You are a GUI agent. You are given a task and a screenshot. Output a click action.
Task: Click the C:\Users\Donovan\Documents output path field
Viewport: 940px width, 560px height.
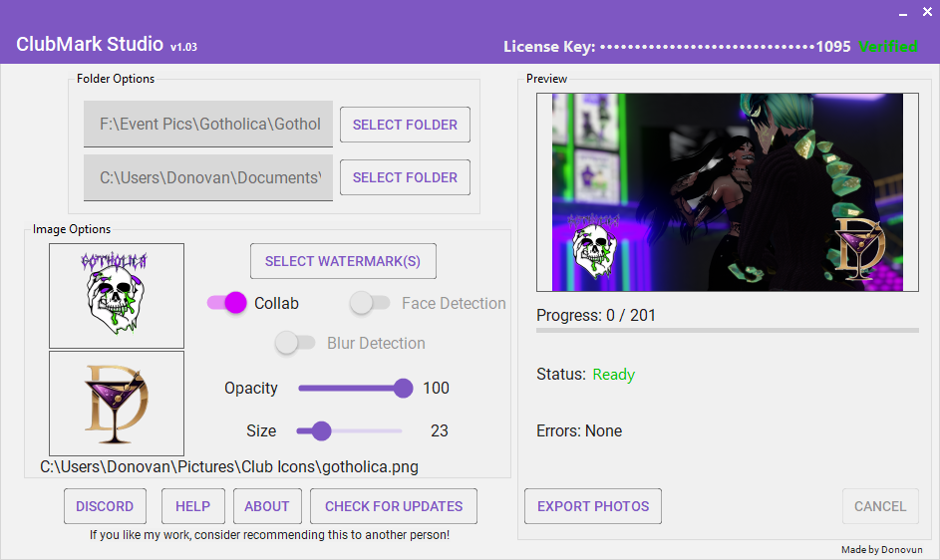tap(208, 177)
